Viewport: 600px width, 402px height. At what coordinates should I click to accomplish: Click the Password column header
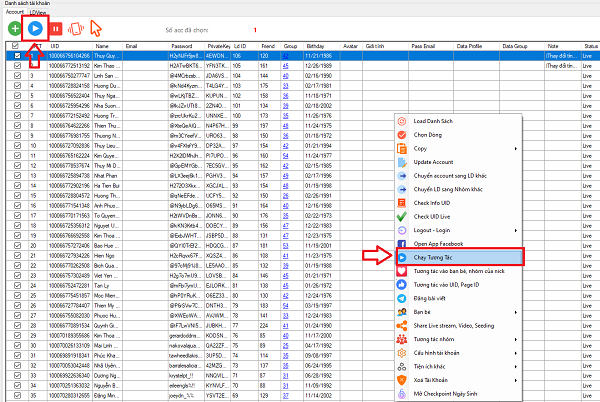pyautogui.click(x=186, y=46)
